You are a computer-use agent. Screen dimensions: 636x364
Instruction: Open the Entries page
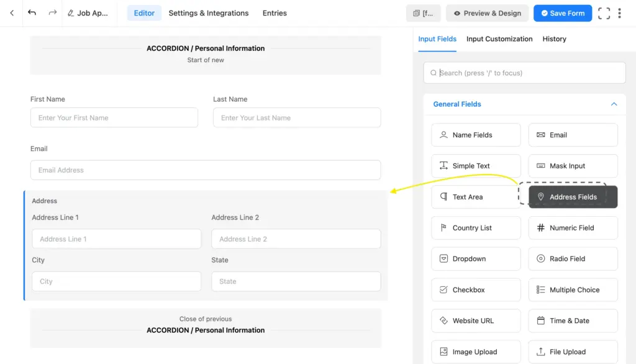(x=274, y=12)
